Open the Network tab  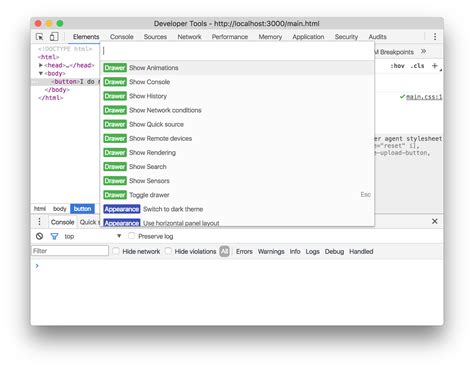[189, 37]
